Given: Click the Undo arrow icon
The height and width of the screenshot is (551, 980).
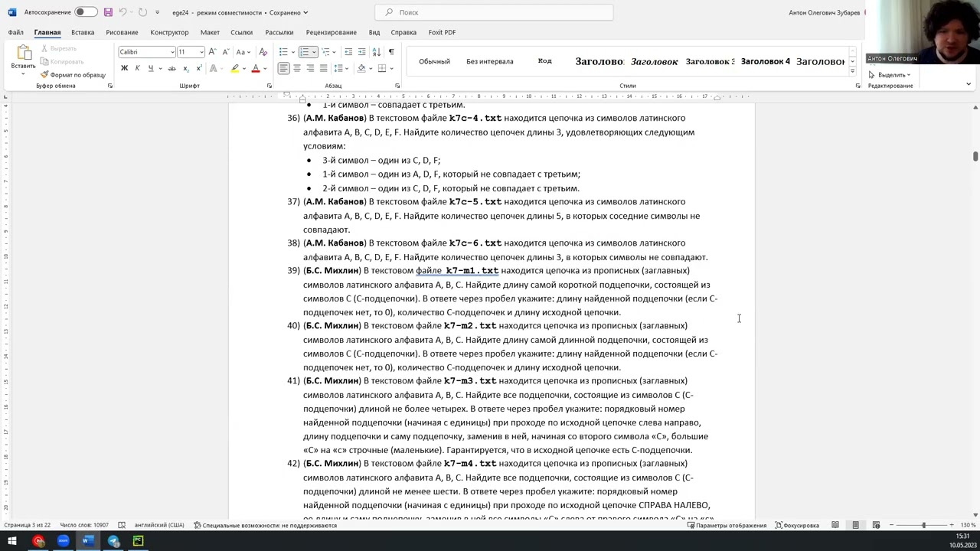Looking at the screenshot, I should click(123, 12).
